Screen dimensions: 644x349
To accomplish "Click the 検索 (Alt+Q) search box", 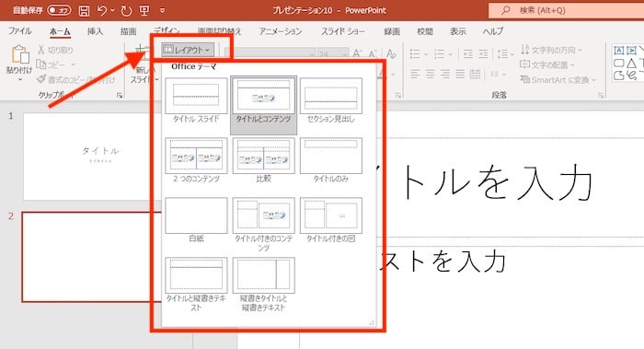I will tap(566, 10).
